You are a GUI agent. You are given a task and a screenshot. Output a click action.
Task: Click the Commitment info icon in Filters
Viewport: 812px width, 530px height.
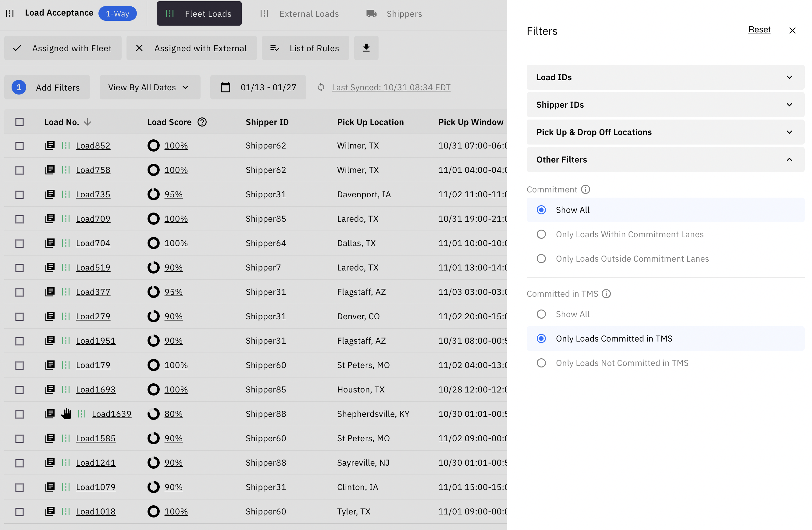coord(586,189)
